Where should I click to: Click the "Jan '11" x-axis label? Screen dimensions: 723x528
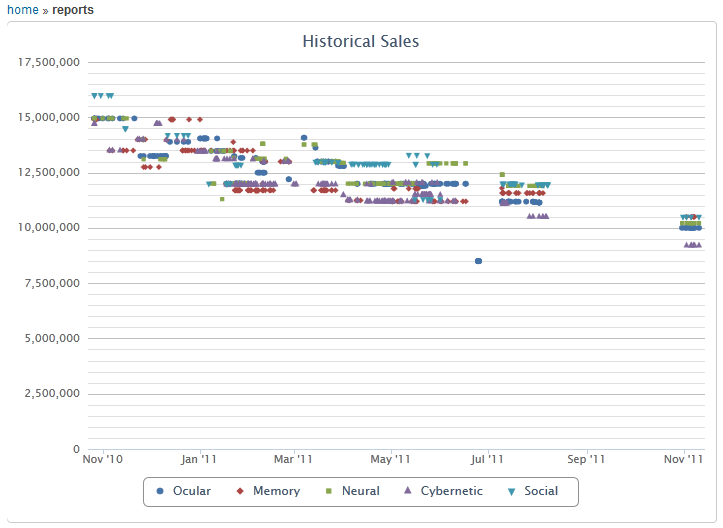[199, 460]
